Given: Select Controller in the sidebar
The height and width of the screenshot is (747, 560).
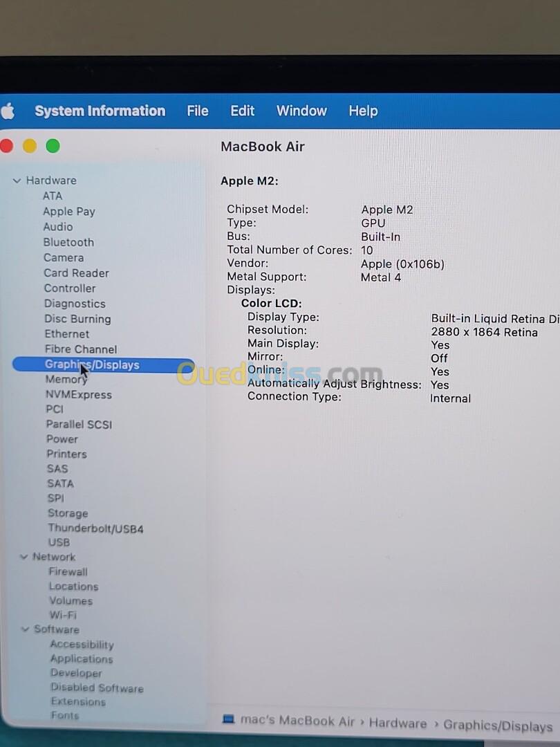Looking at the screenshot, I should [x=70, y=288].
